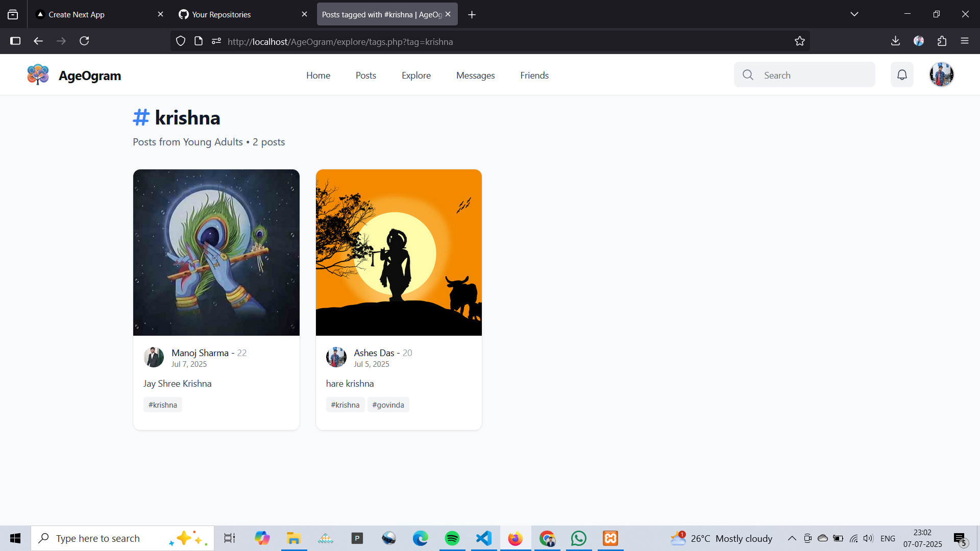Click the 'Jay Shree Krishna' caption
This screenshot has height=551, width=980.
point(177,383)
